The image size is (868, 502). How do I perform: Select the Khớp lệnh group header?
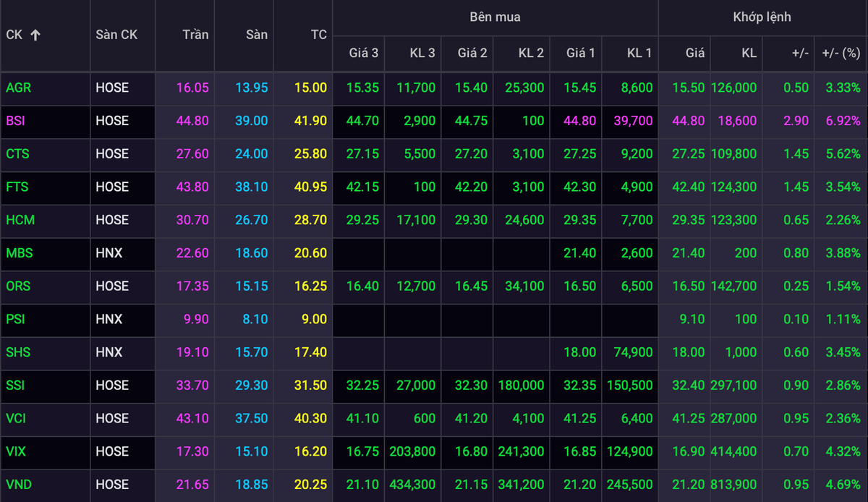[762, 17]
